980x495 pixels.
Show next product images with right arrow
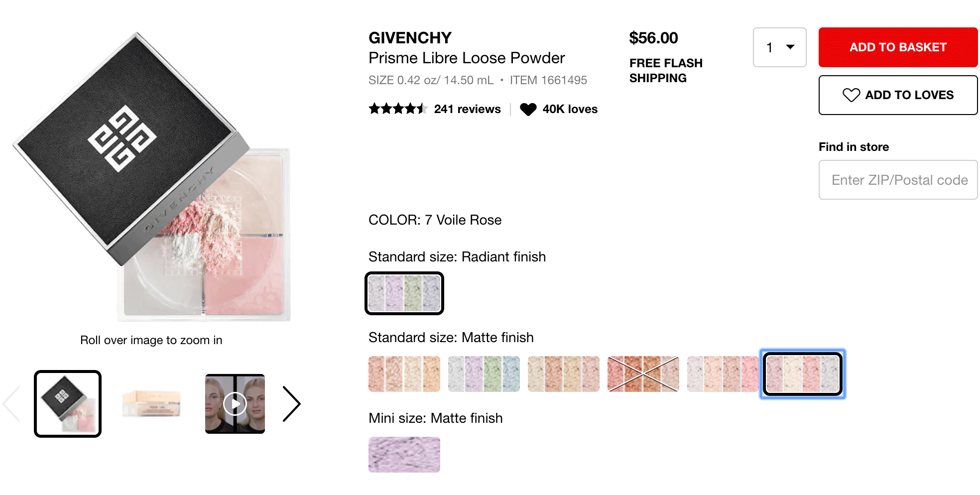(x=292, y=404)
